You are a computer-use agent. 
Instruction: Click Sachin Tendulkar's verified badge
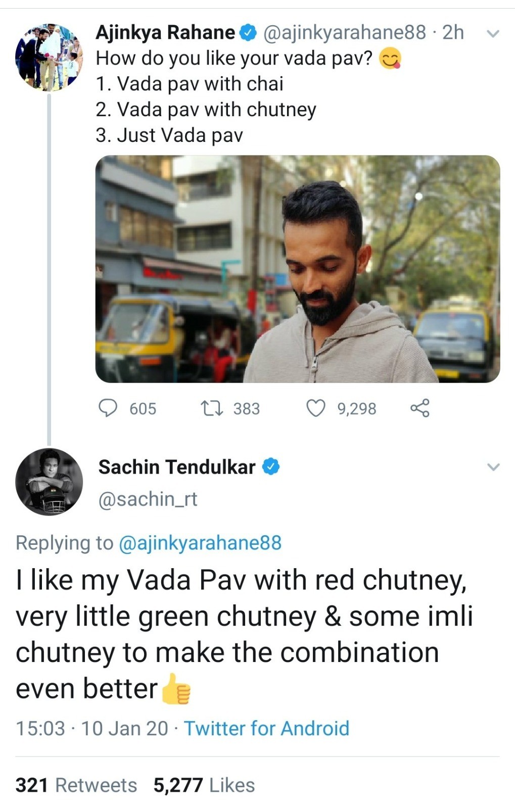pos(271,467)
